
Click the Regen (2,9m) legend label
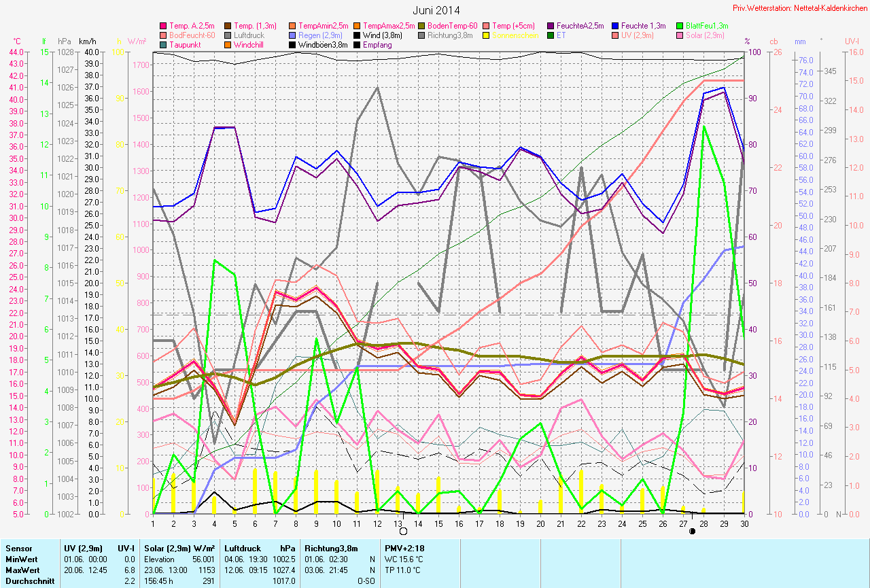point(321,35)
